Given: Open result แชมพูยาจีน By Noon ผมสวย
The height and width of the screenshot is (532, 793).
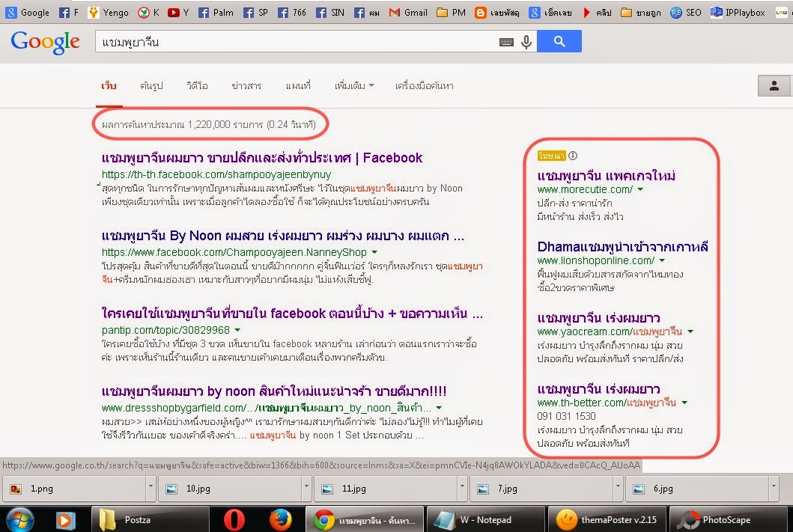Looking at the screenshot, I should [283, 236].
